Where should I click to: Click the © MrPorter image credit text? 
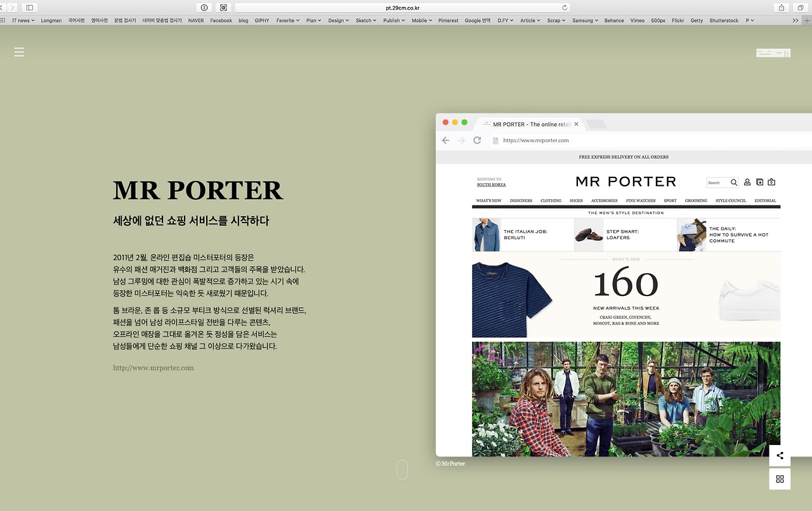(x=450, y=463)
